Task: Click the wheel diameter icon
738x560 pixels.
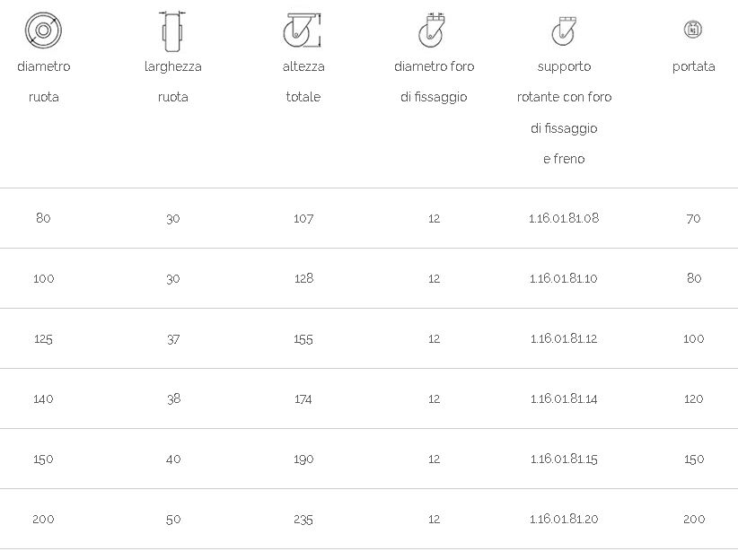Action: tap(43, 31)
